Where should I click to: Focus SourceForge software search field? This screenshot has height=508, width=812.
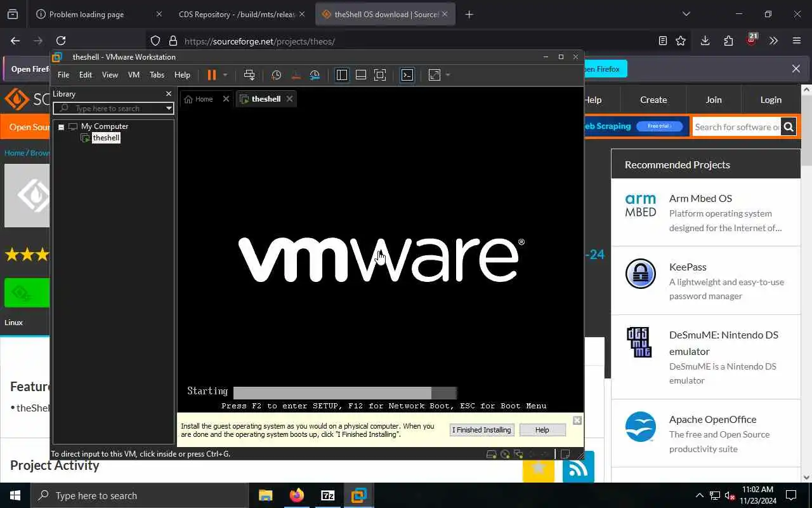737,127
